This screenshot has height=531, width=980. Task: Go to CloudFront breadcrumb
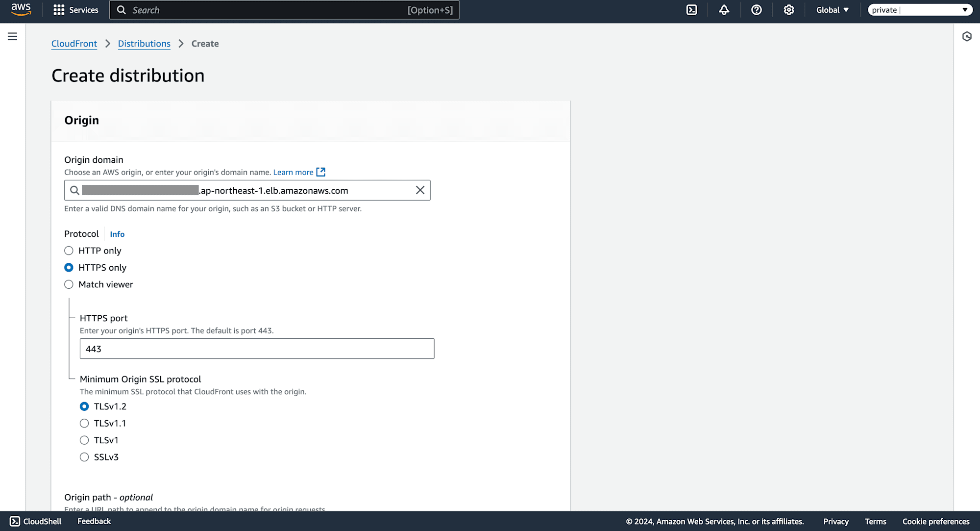pyautogui.click(x=74, y=44)
